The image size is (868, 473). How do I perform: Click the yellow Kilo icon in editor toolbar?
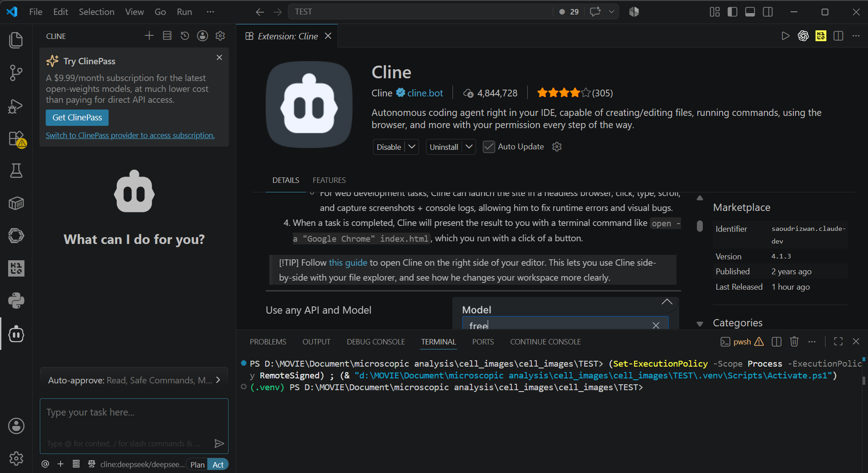(x=820, y=36)
